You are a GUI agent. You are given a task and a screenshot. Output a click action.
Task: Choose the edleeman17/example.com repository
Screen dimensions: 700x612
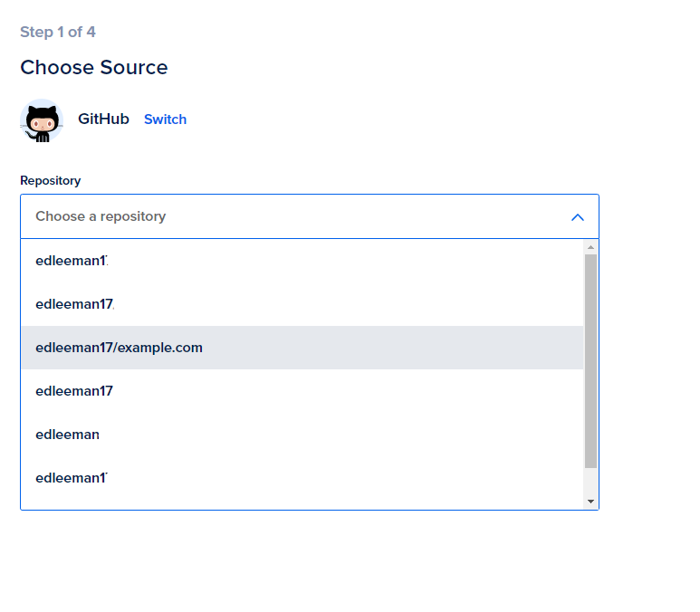click(119, 348)
